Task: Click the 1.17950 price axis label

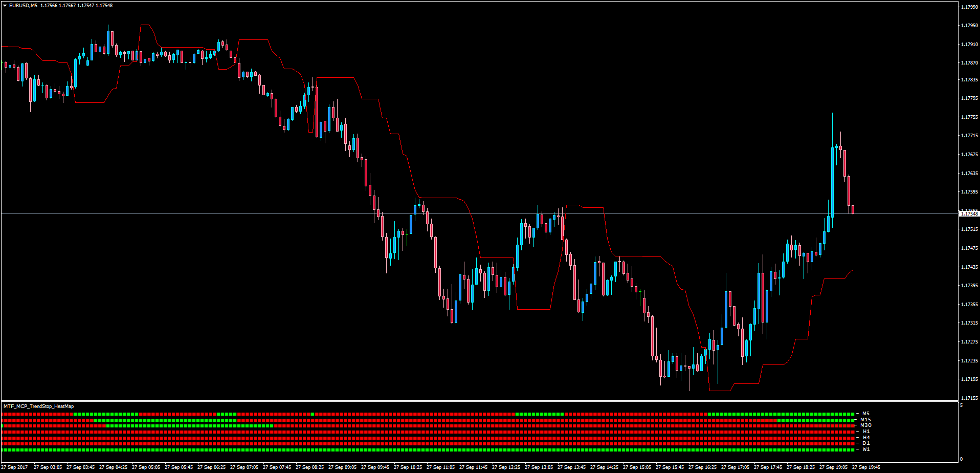Action: (x=969, y=26)
